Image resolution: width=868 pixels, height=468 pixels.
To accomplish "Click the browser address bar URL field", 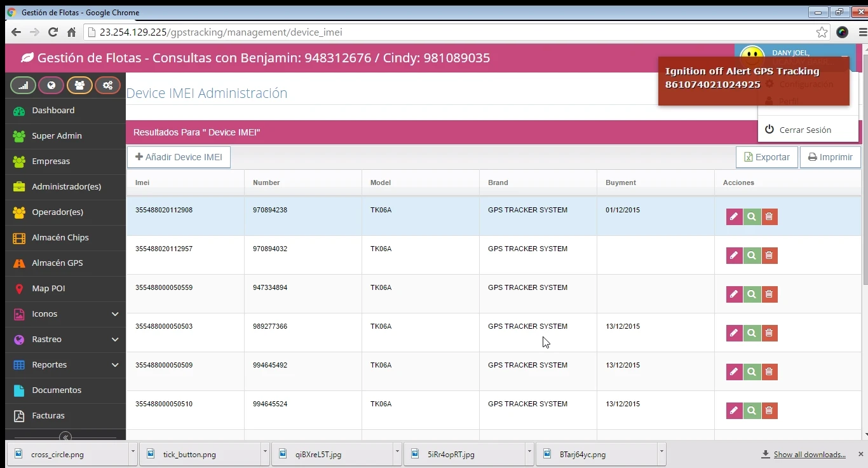I will pyautogui.click(x=445, y=32).
